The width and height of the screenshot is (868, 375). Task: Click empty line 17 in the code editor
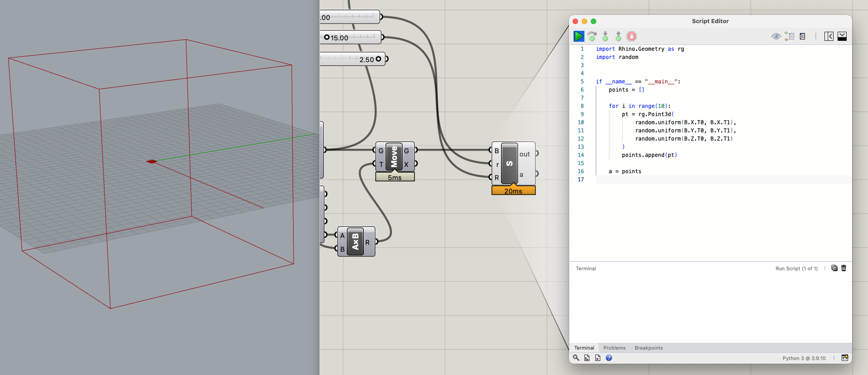[x=721, y=180]
